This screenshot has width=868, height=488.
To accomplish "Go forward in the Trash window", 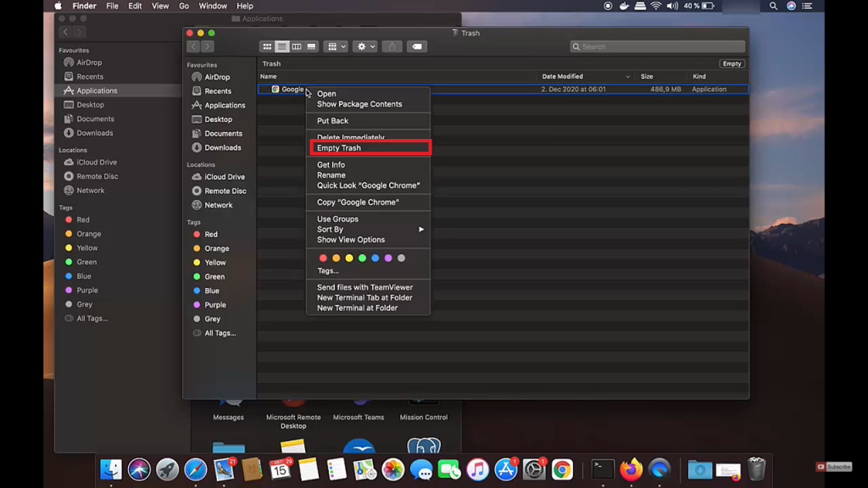I will click(208, 47).
